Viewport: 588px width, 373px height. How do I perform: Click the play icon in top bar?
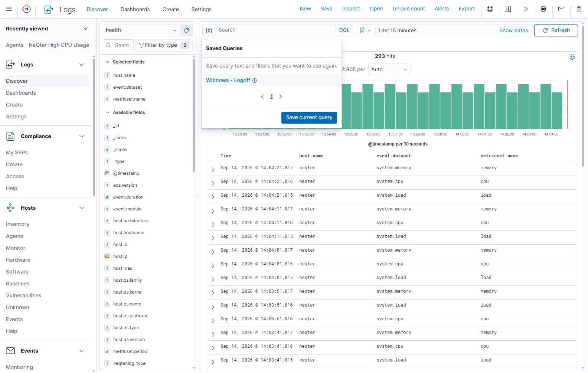(x=526, y=9)
